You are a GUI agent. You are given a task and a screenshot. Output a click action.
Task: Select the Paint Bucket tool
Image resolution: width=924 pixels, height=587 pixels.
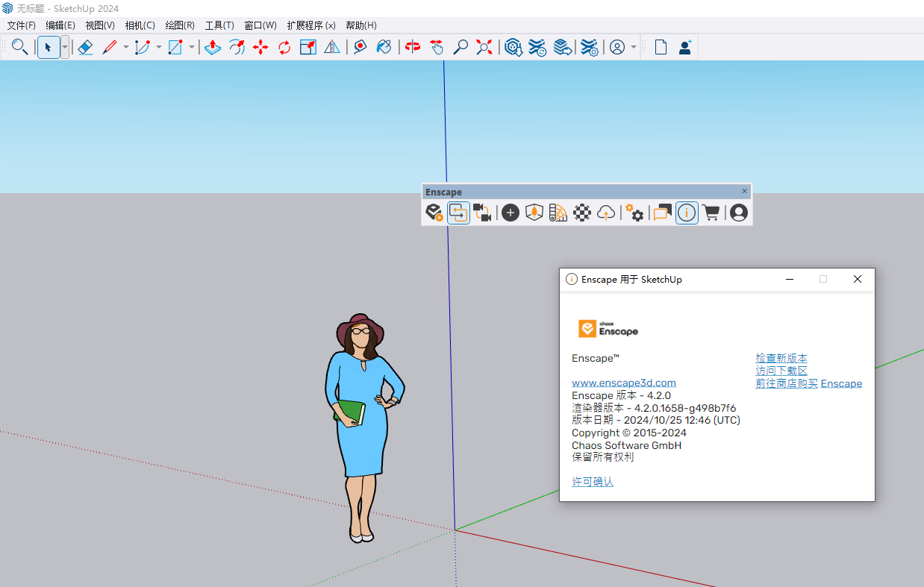(x=384, y=48)
